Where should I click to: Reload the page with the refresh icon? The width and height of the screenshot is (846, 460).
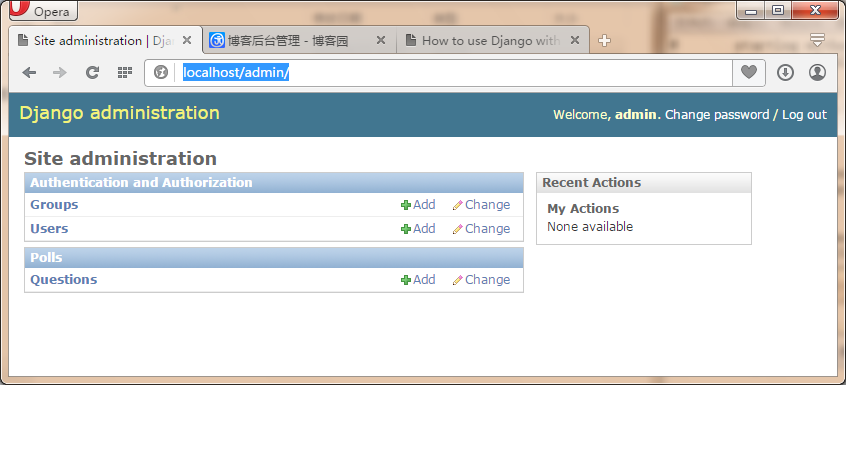92,72
